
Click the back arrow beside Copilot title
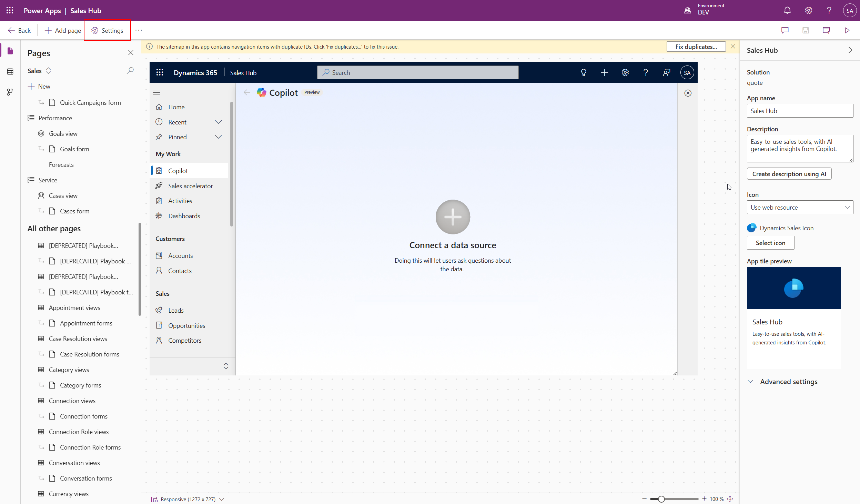247,92
